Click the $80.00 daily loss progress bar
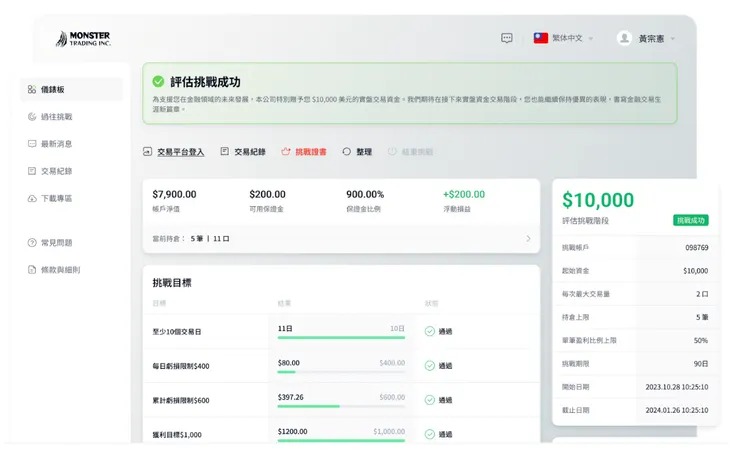Image resolution: width=740 pixels, height=457 pixels. (x=341, y=372)
